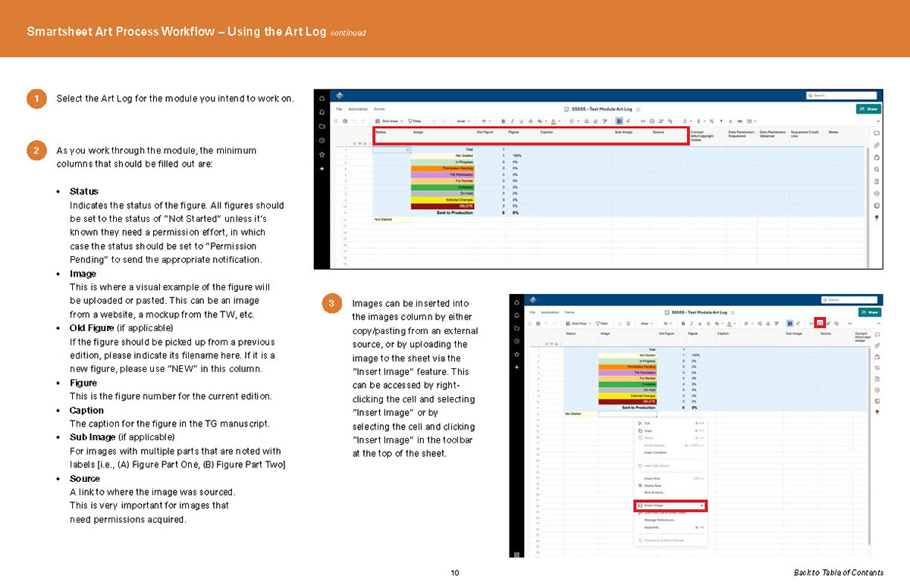Viewport: 910px width, 588px height.
Task: Click Search field in context-menu screenshot
Action: 849,300
